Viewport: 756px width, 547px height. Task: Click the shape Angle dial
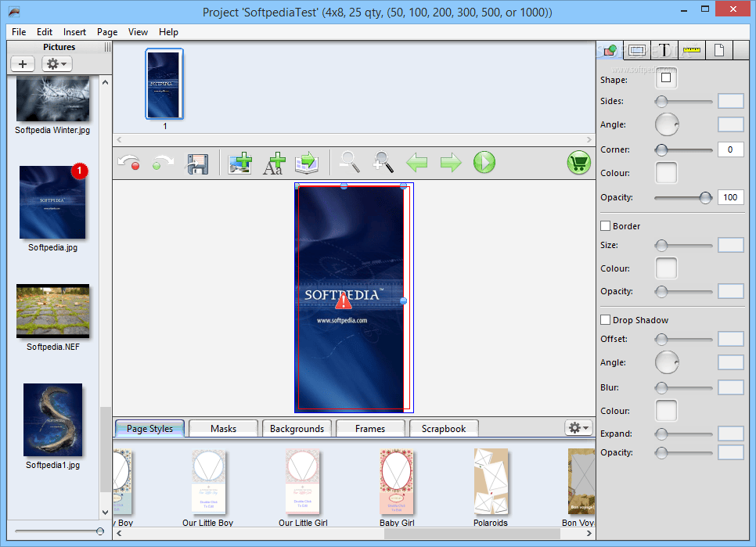(667, 124)
